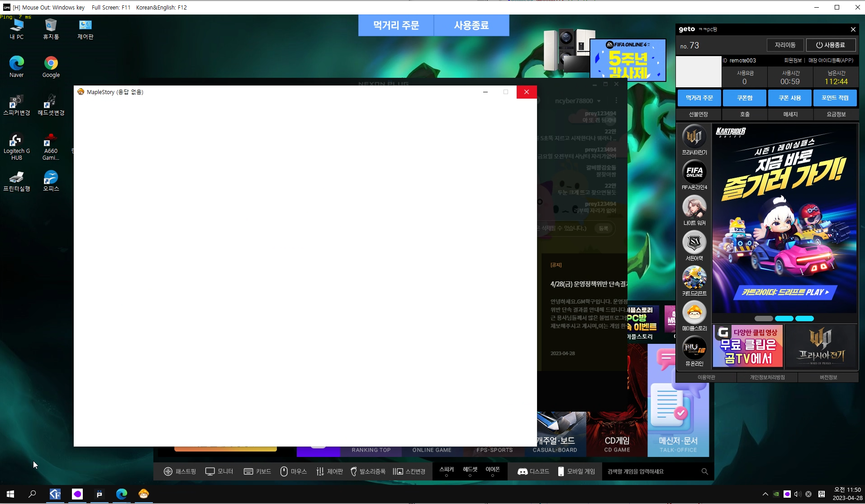Image resolution: width=865 pixels, height=504 pixels.
Task: Open the 마우스 settings in launcher toolbar
Action: pyautogui.click(x=293, y=471)
